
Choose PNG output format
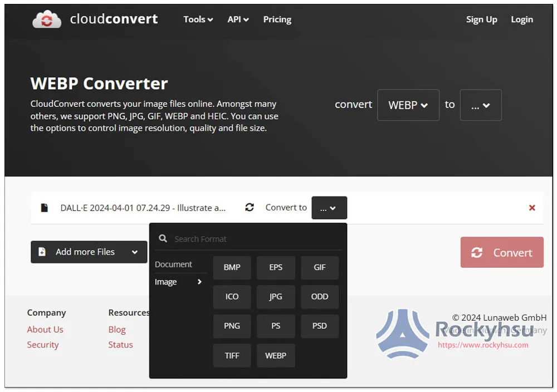[x=232, y=326]
